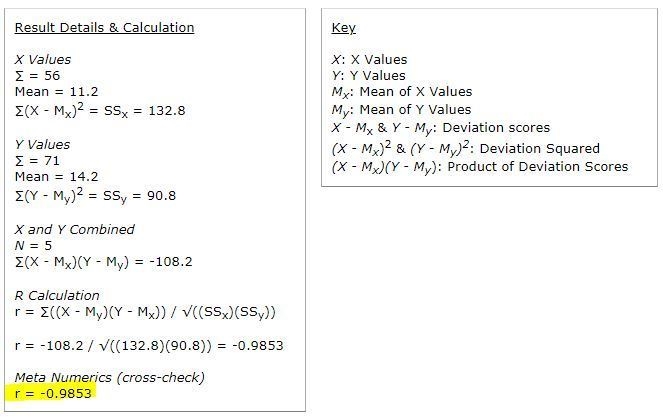
Task: Select the N = 5 line
Action: [33, 246]
